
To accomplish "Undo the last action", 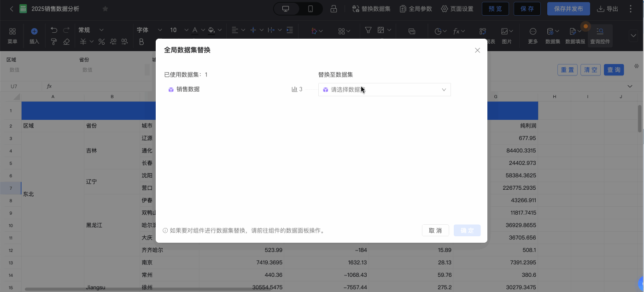I will (x=54, y=30).
